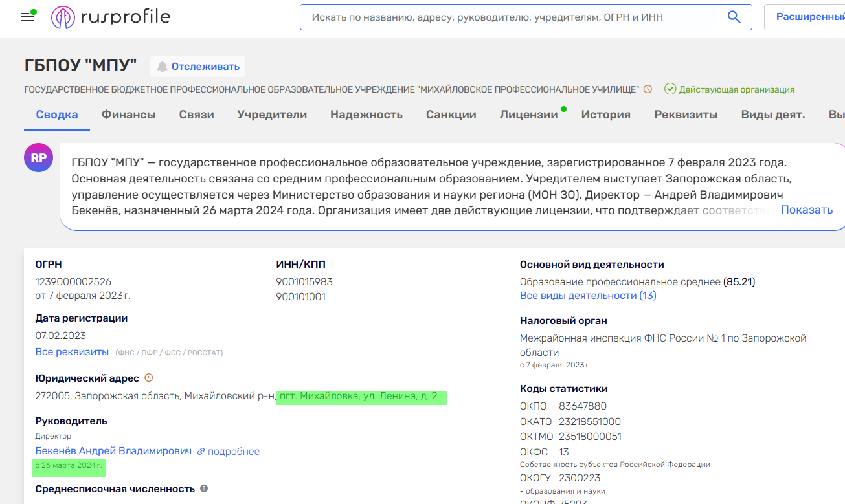Select the Надежность tab
This screenshot has height=504, width=845.
click(366, 115)
